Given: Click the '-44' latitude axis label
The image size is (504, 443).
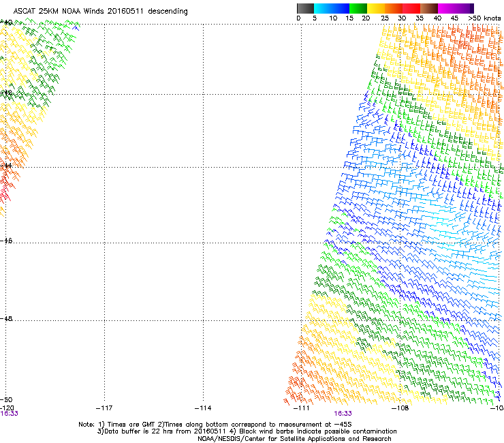Looking at the screenshot, I should pyautogui.click(x=6, y=166).
